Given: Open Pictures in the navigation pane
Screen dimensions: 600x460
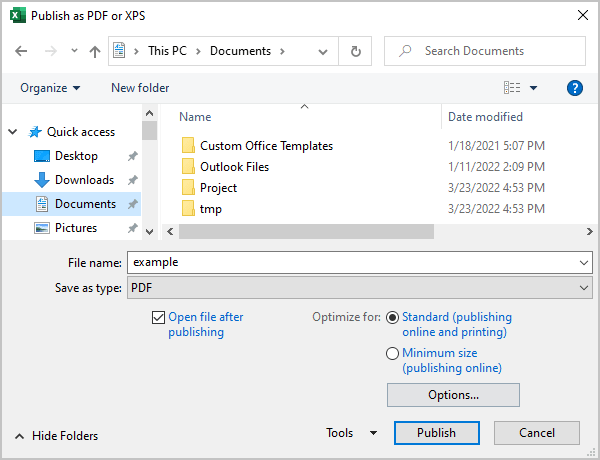Looking at the screenshot, I should click(76, 228).
